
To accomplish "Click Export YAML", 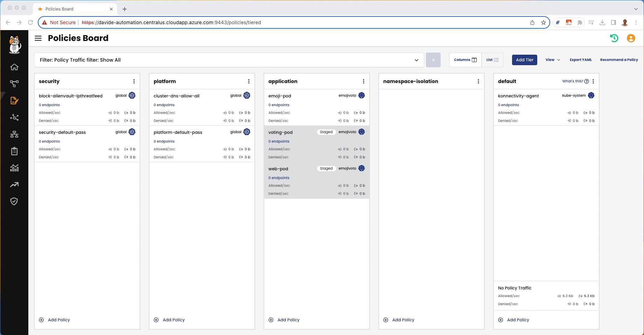I will (x=581, y=60).
